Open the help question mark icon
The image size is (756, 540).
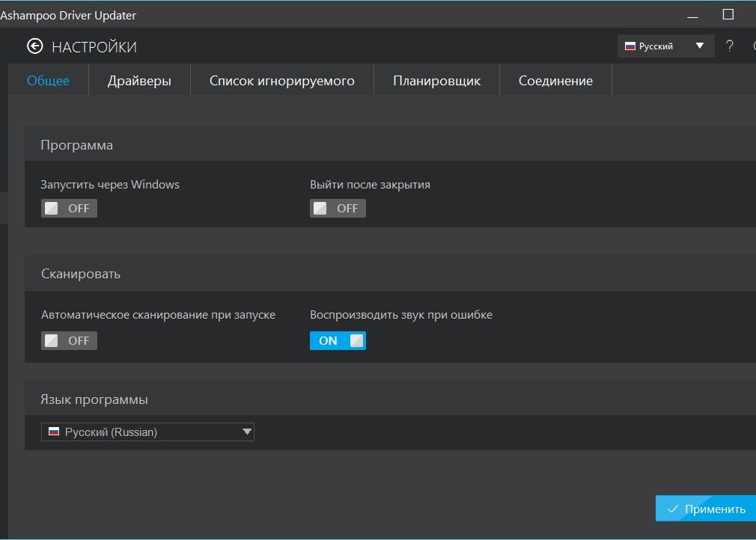pyautogui.click(x=730, y=46)
